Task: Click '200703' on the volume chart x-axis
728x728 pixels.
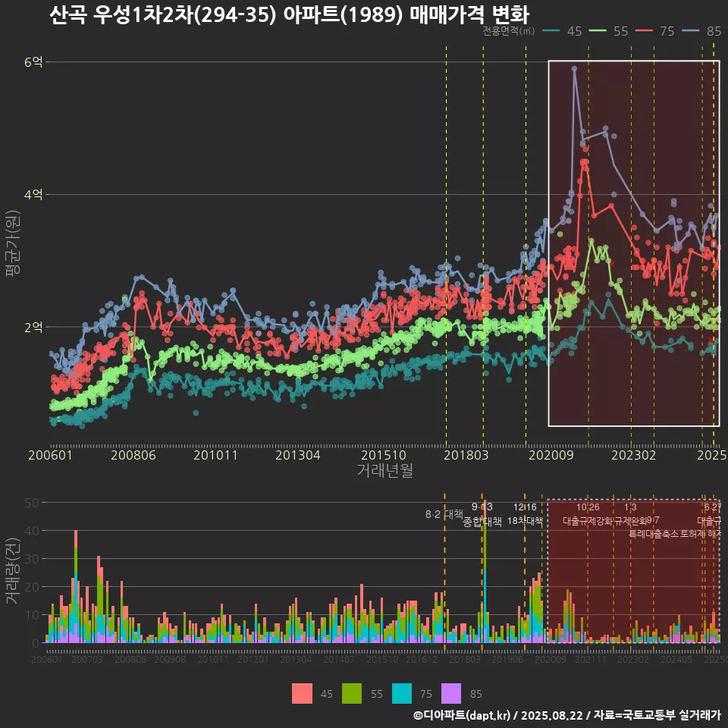Action: coord(86,659)
